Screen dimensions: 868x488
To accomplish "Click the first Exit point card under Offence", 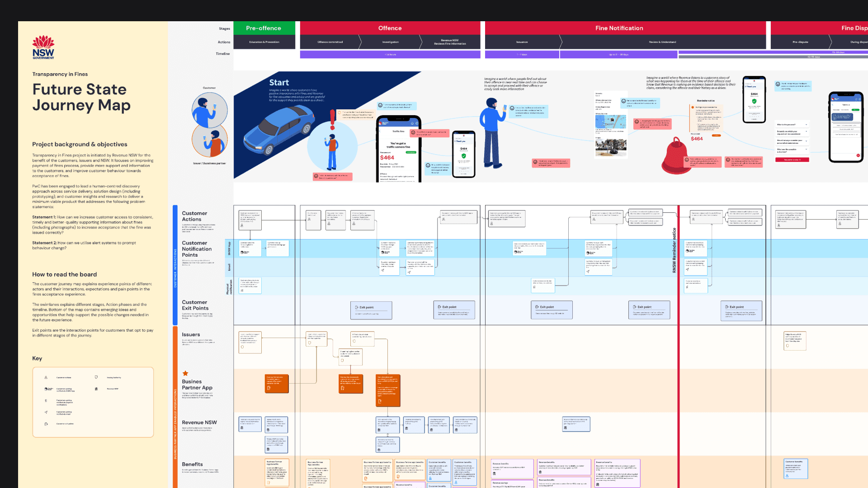I will pyautogui.click(x=371, y=310).
